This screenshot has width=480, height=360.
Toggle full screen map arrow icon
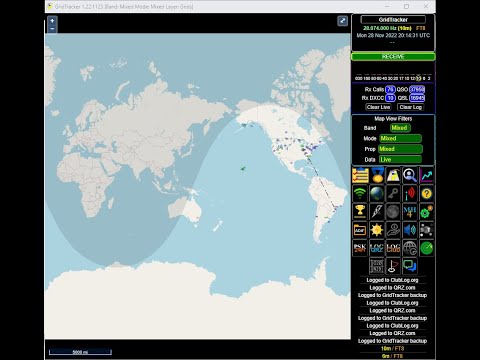pyautogui.click(x=343, y=21)
